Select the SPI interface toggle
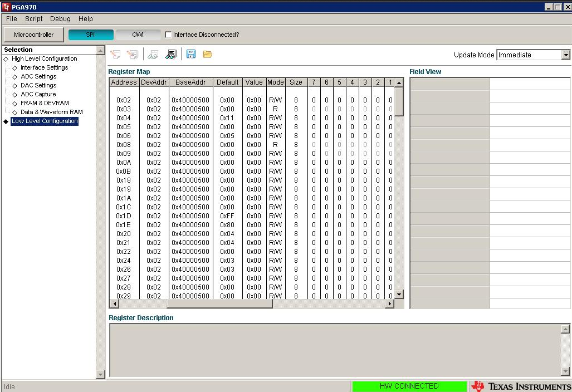The width and height of the screenshot is (572, 392). tap(91, 35)
